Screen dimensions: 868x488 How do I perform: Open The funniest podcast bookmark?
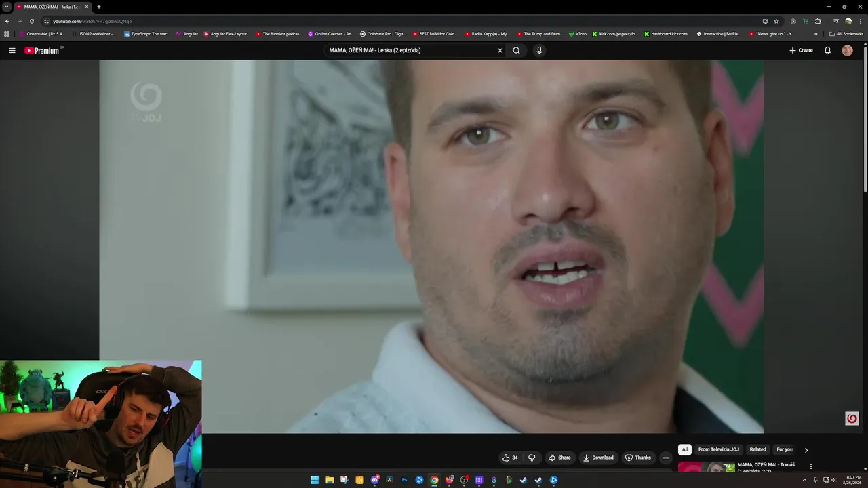tap(279, 33)
